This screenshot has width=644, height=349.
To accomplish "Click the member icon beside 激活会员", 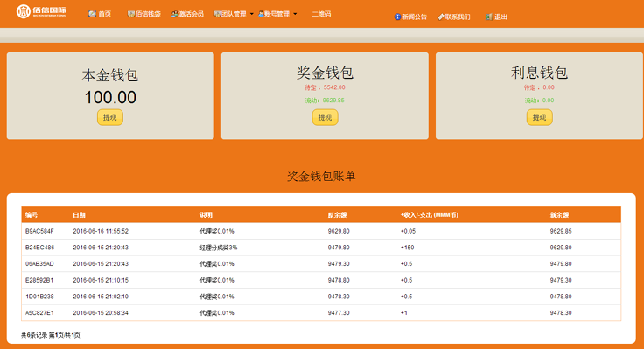I will [x=174, y=14].
